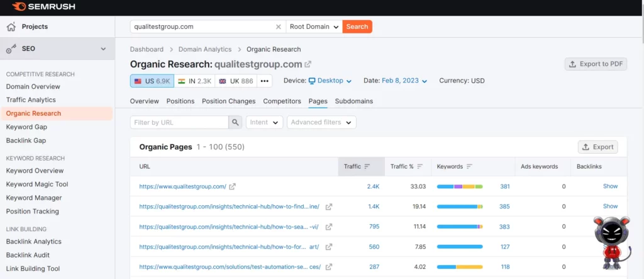Image resolution: width=644 pixels, height=279 pixels.
Task: Change the Device Desktop dropdown
Action: 330,81
